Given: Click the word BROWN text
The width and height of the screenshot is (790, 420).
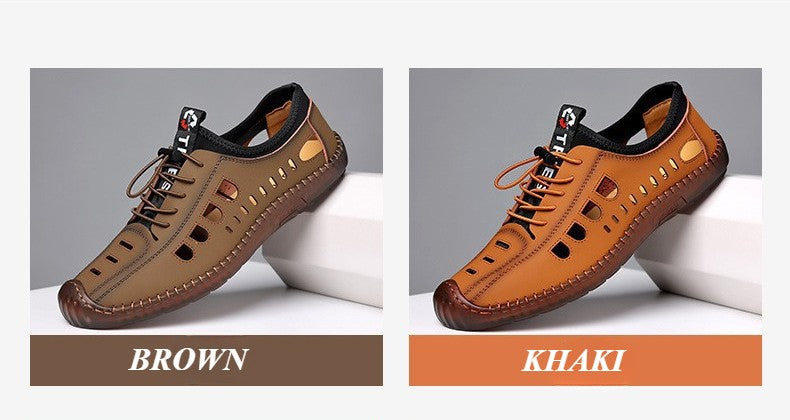Looking at the screenshot, I should coord(188,360).
